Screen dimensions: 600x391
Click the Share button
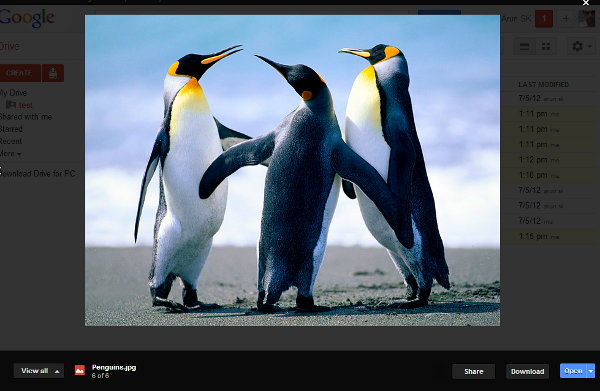473,371
